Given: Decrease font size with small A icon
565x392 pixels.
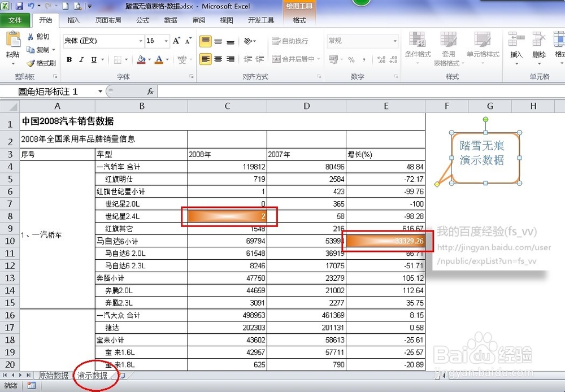Looking at the screenshot, I should pos(188,41).
